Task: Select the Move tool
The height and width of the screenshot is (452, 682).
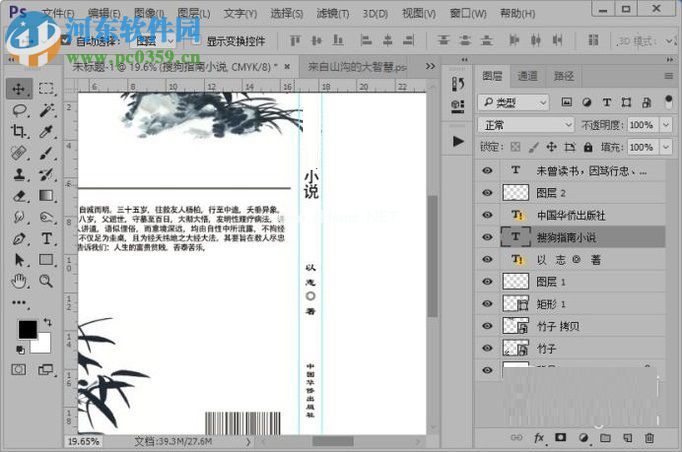Action: [19, 89]
